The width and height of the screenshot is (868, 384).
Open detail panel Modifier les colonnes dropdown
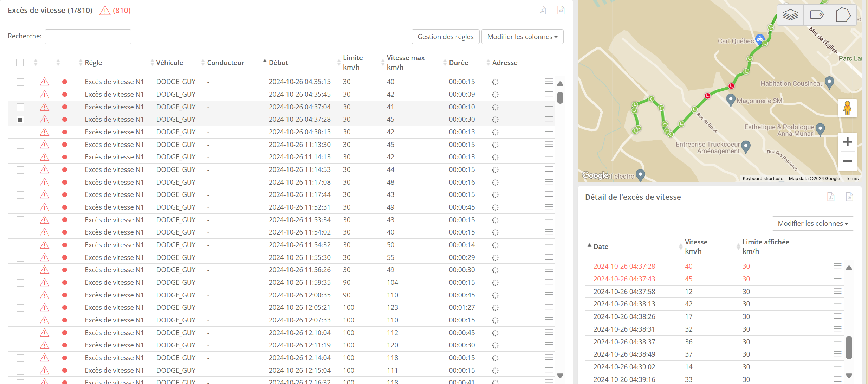(x=812, y=223)
